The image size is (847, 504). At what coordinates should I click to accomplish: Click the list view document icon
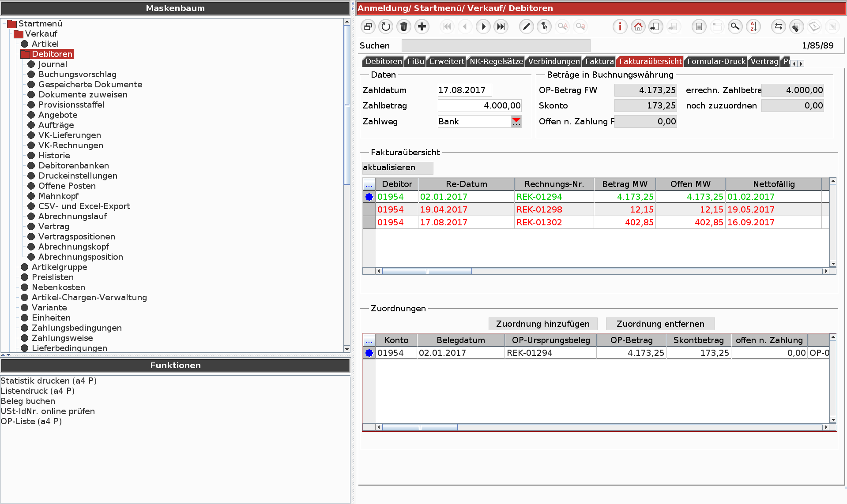[699, 27]
